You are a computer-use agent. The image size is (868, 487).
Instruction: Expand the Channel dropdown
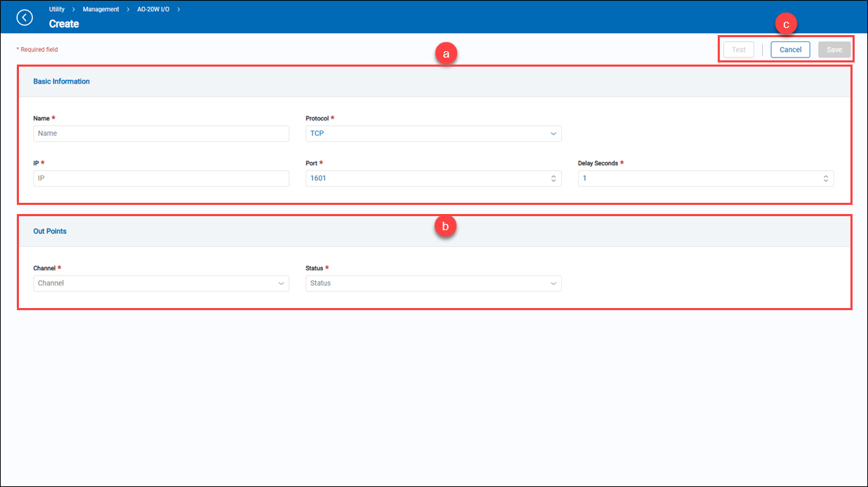[x=161, y=283]
